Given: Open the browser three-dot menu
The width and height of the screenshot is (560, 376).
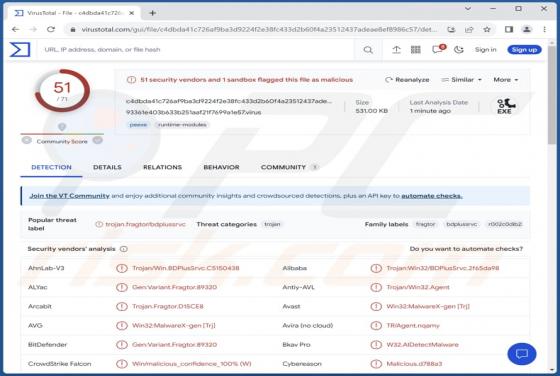Looking at the screenshot, I should coord(544,29).
